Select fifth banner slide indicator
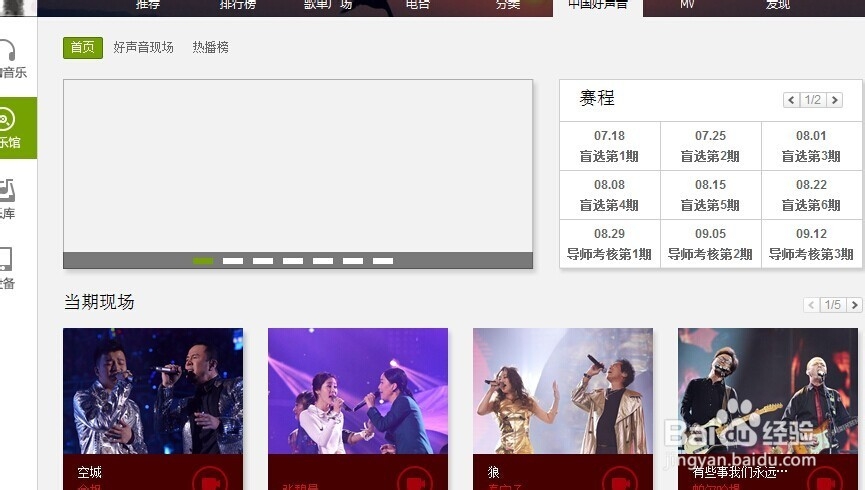 tap(323, 261)
